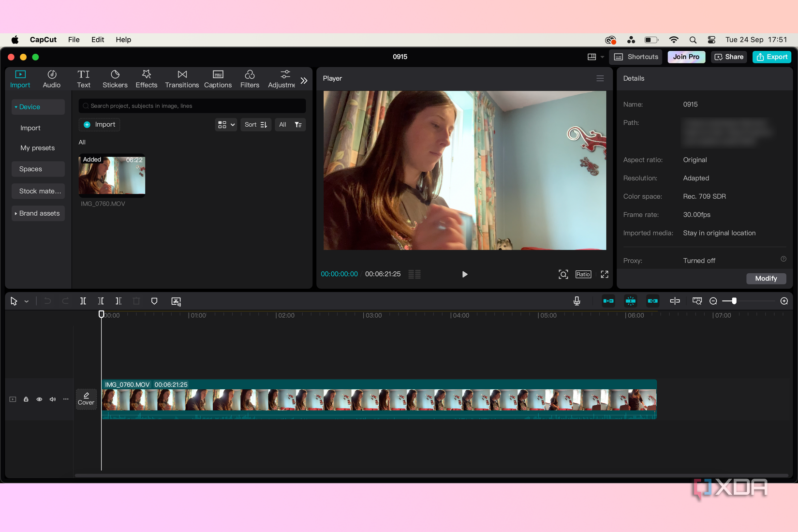Toggle auto snapping in timeline
The image size is (798, 532).
tap(631, 301)
